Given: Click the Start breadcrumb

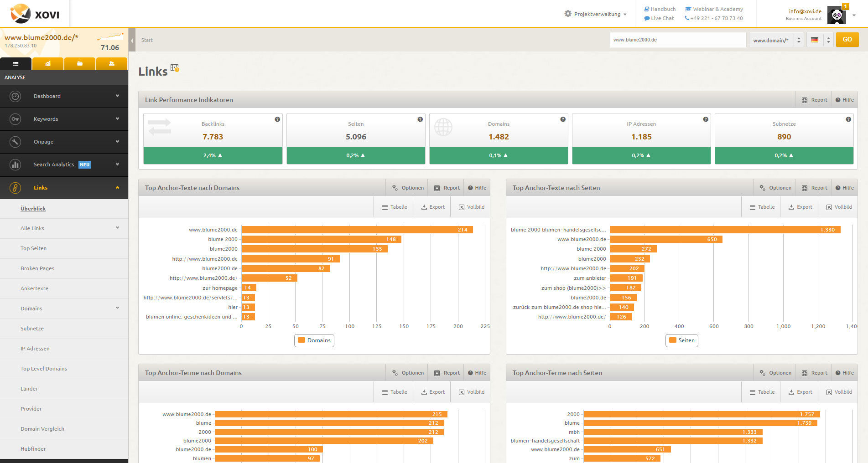Looking at the screenshot, I should click(x=147, y=40).
